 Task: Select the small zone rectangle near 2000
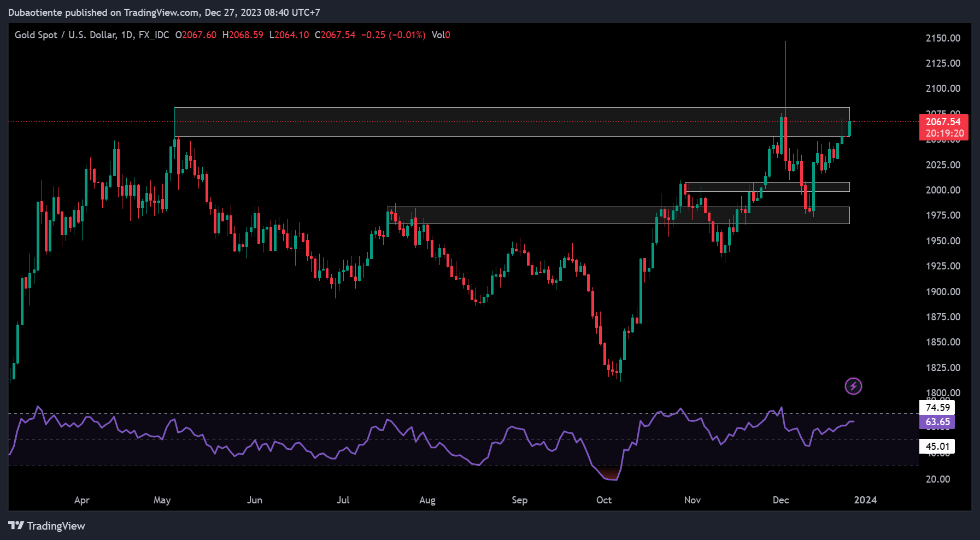767,187
